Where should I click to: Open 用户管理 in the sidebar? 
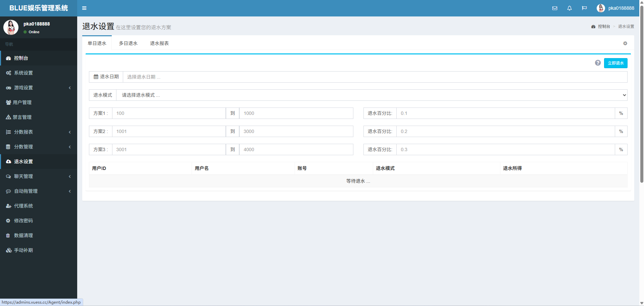39,102
